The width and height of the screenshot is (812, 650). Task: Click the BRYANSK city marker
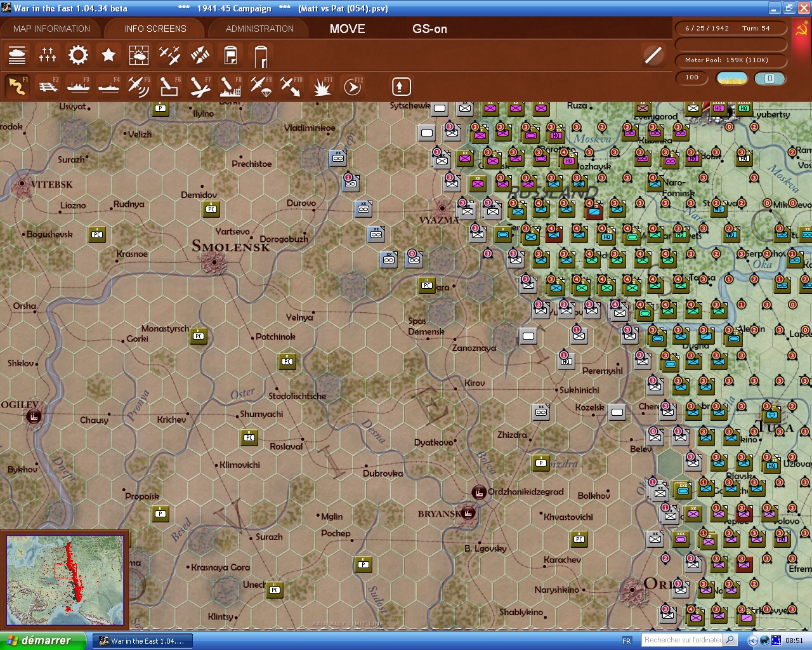click(468, 513)
